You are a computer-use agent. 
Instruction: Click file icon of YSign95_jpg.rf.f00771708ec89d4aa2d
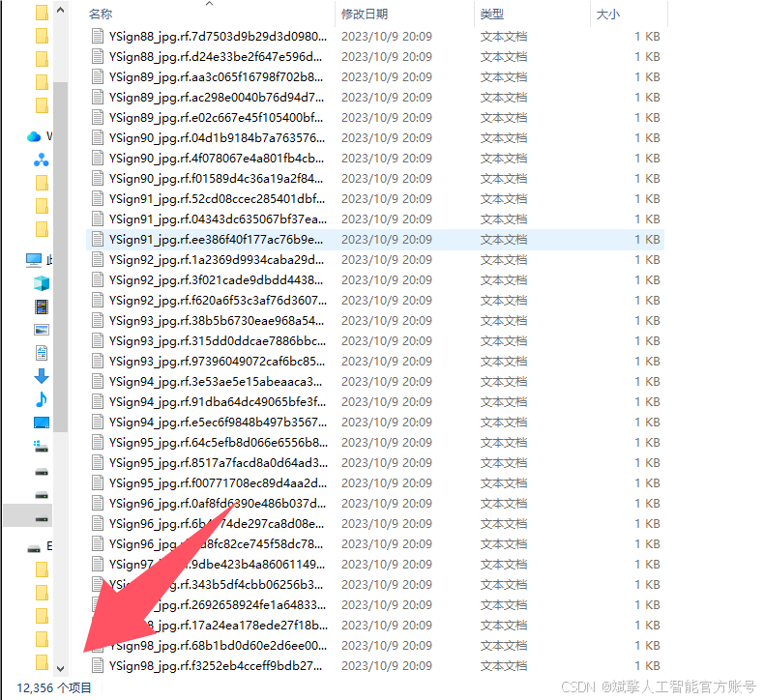point(98,483)
